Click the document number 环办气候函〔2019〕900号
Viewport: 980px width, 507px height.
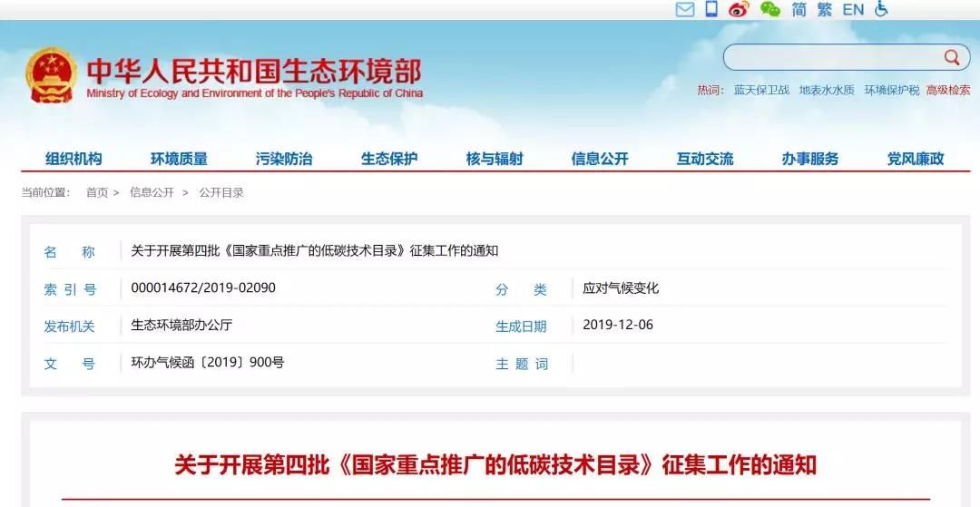(x=208, y=362)
